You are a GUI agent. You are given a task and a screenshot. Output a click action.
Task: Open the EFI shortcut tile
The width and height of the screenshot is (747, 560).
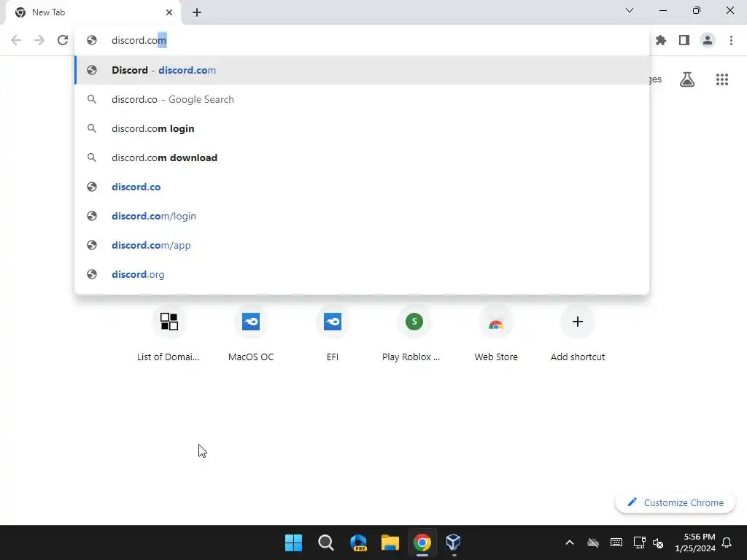point(333,333)
